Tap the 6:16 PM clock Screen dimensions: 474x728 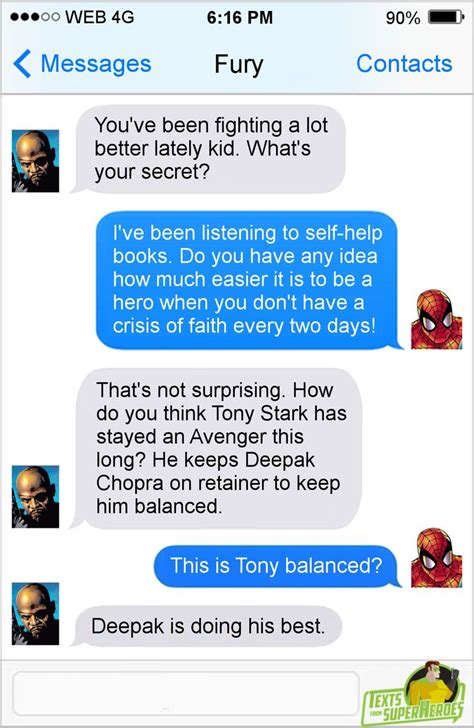239,18
